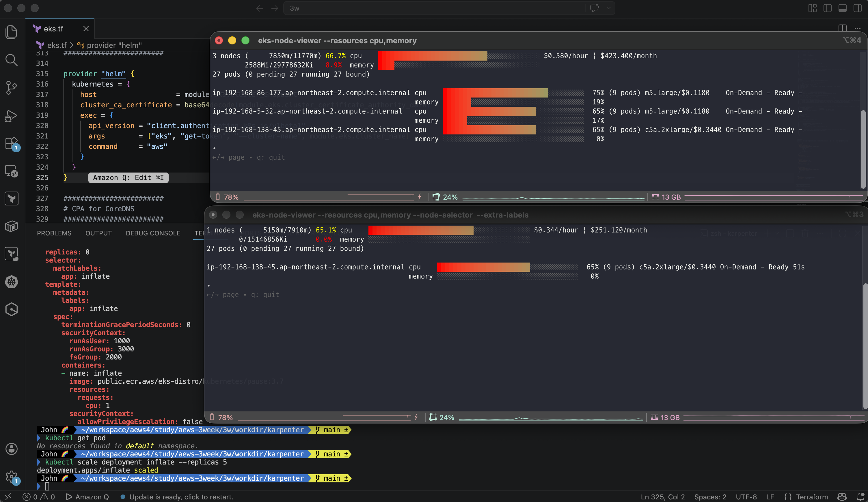Open Run and Debug view
Image resolution: width=868 pixels, height=502 pixels.
tap(11, 116)
